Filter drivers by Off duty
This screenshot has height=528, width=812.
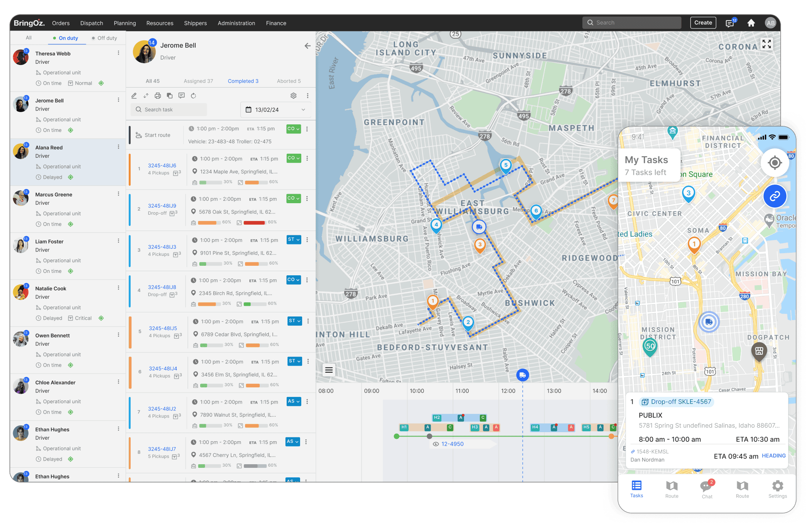[104, 38]
